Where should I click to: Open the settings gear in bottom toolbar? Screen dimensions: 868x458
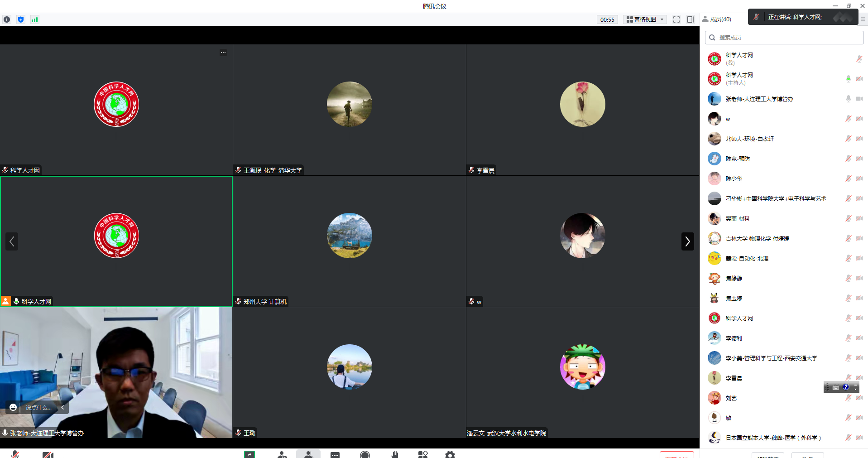click(450, 454)
